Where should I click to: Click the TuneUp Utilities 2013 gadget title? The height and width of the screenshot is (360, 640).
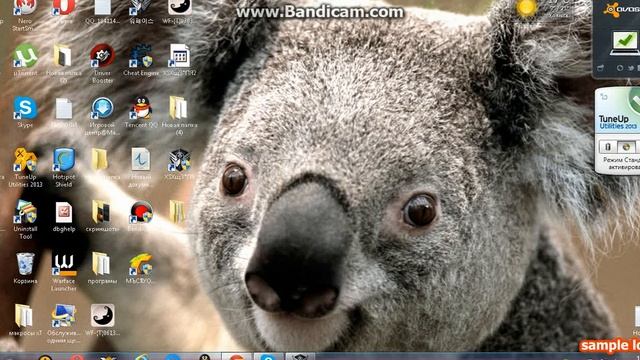click(x=618, y=122)
